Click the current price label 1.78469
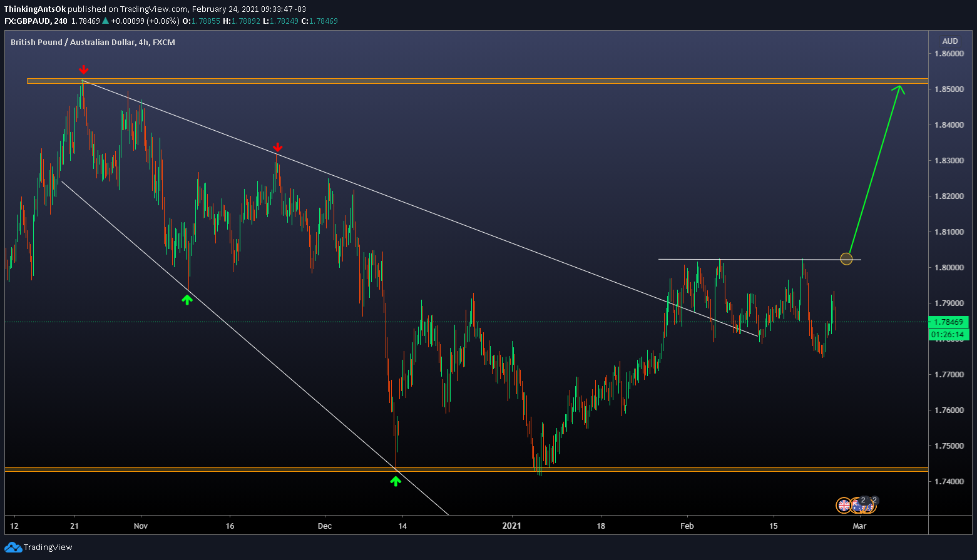This screenshot has width=977, height=560. point(949,322)
